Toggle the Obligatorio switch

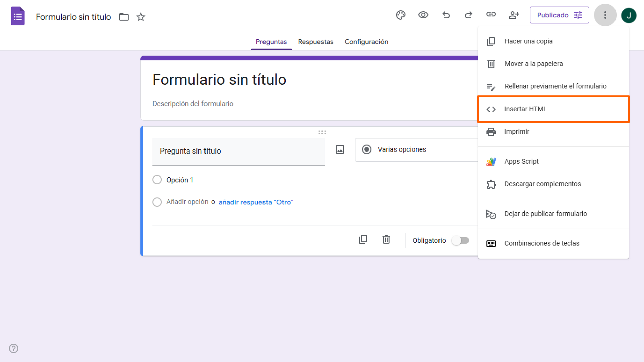[460, 240]
